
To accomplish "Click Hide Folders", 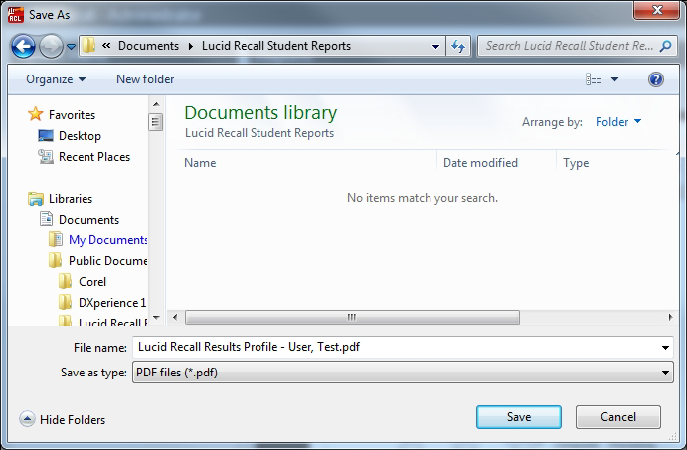I will tap(62, 419).
